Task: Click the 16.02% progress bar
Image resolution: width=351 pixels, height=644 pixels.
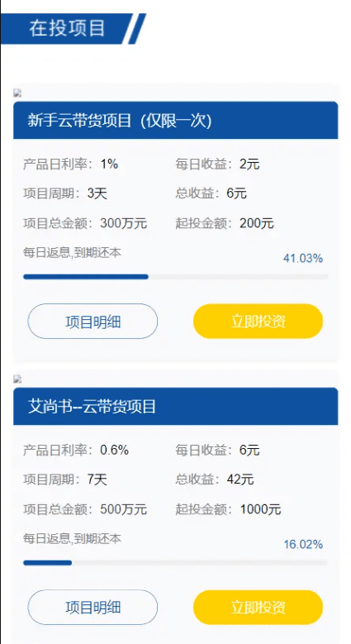Action: point(176,563)
